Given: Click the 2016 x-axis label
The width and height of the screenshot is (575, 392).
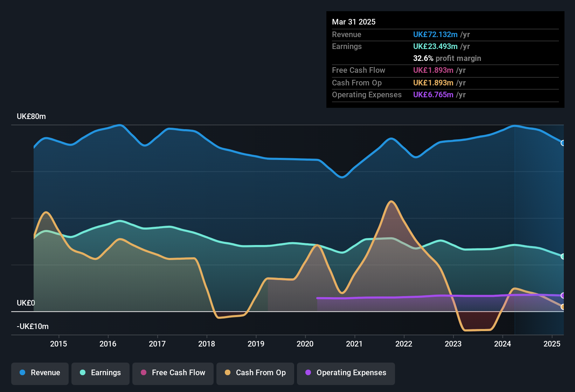Looking at the screenshot, I should (x=108, y=344).
